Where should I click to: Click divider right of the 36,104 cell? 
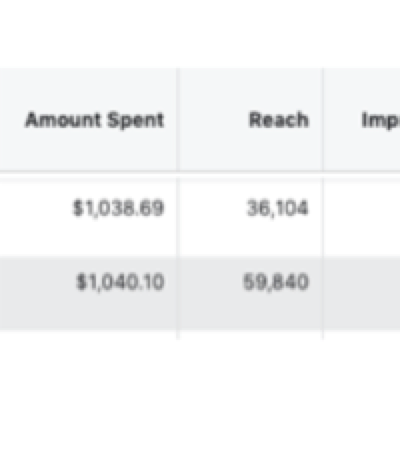point(322,217)
